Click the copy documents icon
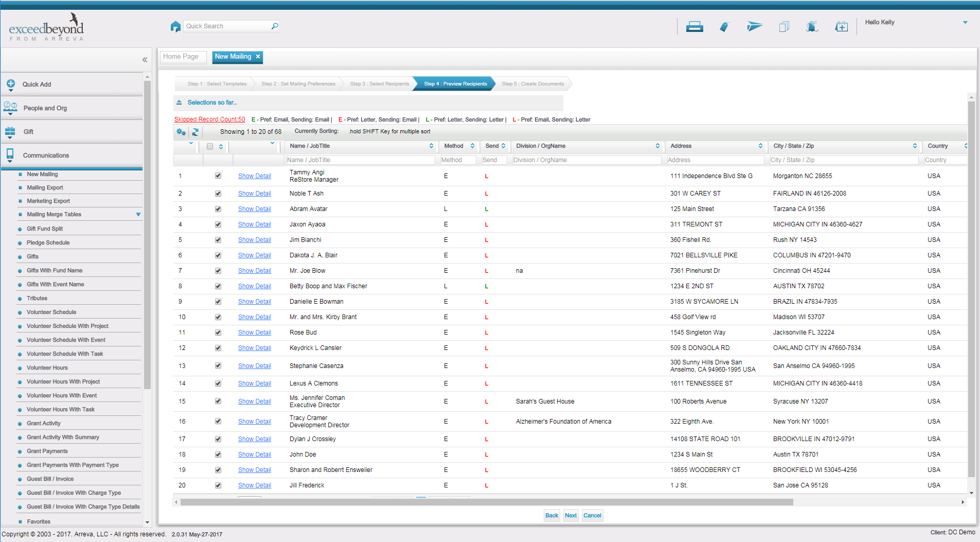The image size is (980, 542). click(783, 27)
